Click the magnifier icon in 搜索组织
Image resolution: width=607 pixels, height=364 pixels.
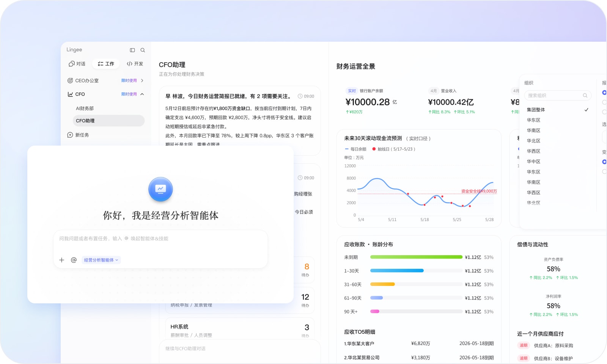coord(585,96)
